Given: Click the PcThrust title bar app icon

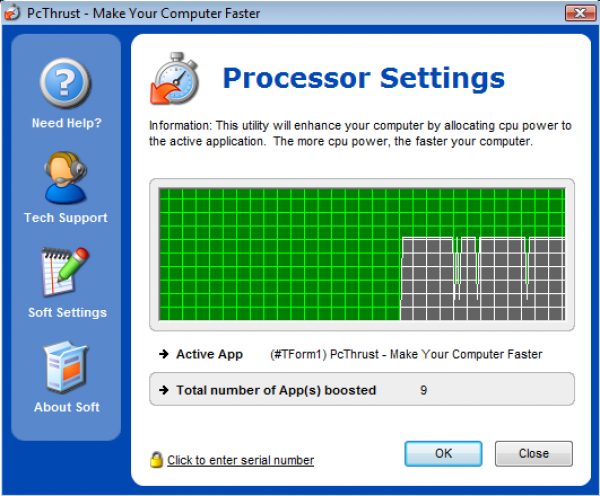Looking at the screenshot, I should tap(12, 13).
